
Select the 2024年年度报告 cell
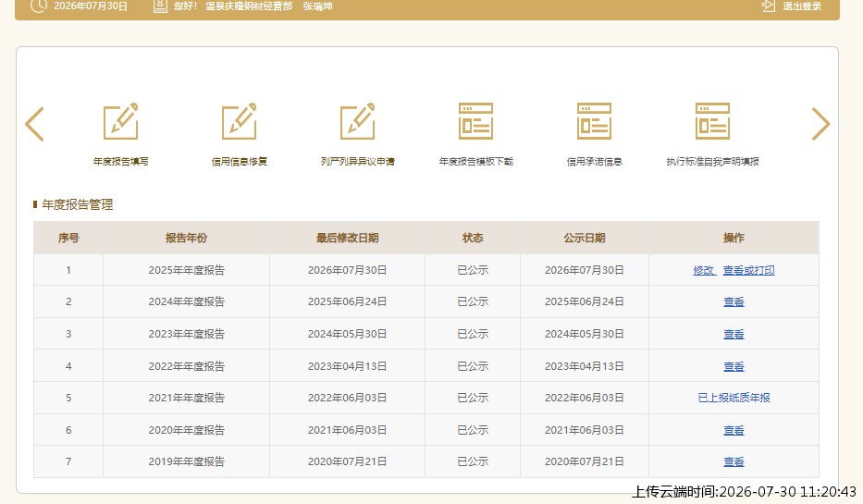point(186,302)
